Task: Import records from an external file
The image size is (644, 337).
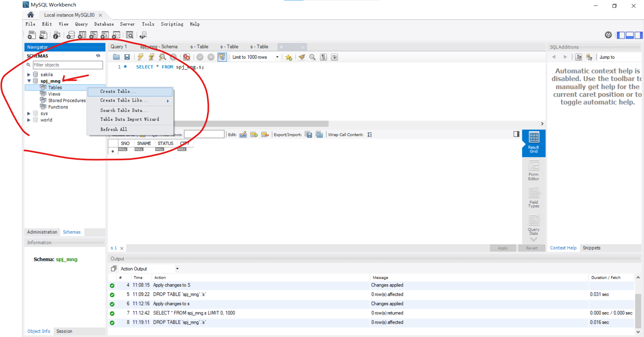Action: tap(319, 135)
